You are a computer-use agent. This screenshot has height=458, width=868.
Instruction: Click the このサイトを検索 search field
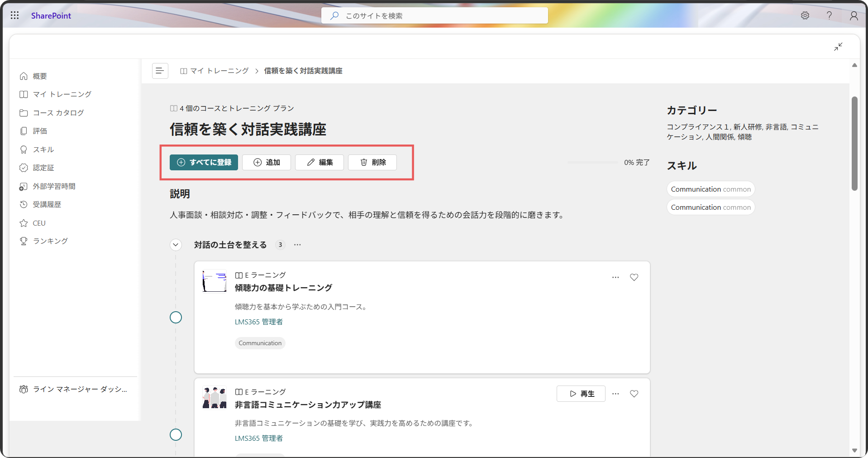click(x=434, y=15)
